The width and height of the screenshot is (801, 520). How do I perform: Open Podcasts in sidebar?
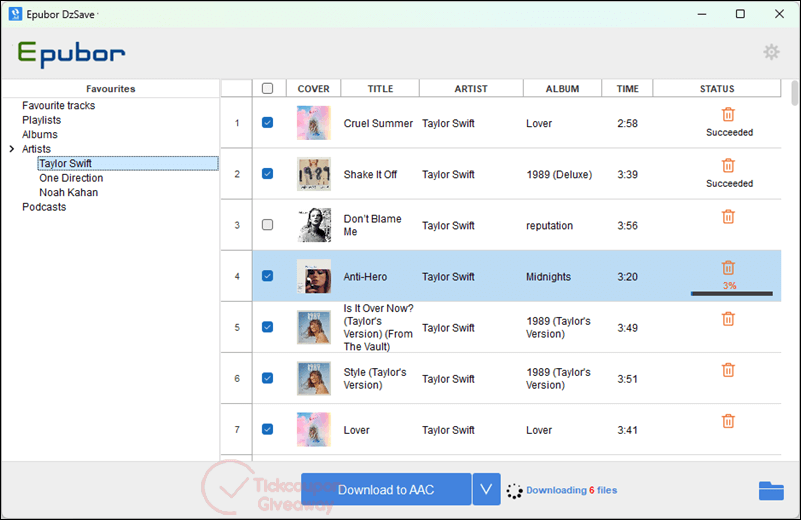pos(44,207)
